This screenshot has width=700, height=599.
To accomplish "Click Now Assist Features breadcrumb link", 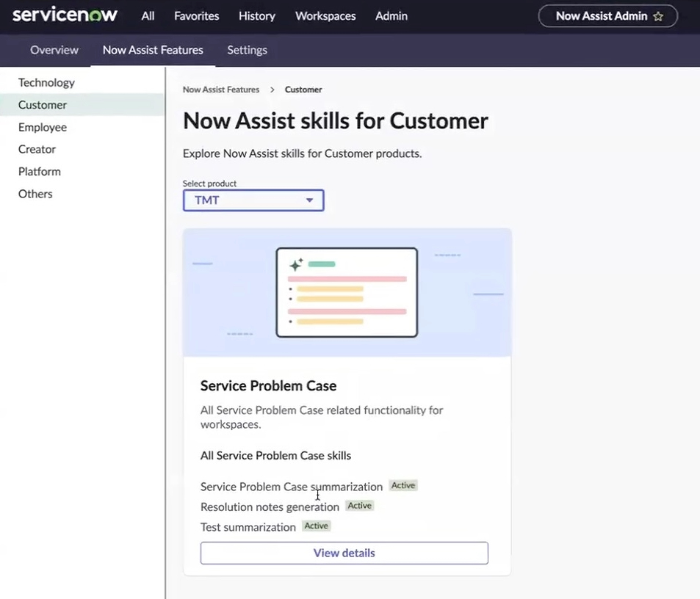I will (221, 90).
